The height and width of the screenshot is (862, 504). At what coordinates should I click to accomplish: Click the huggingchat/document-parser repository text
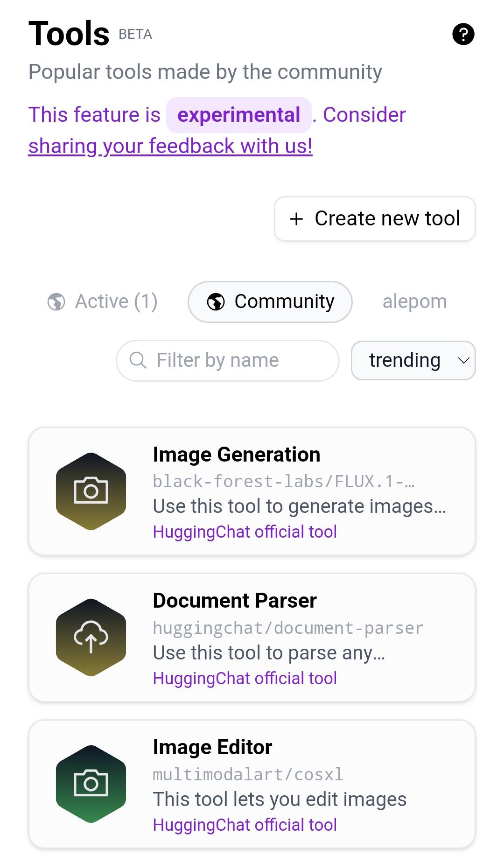[x=288, y=628]
